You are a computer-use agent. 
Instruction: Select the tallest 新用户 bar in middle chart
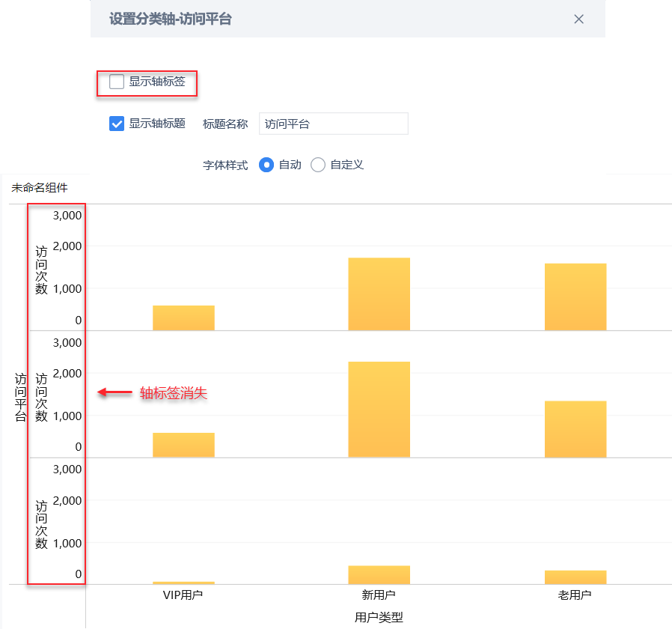pyautogui.click(x=379, y=410)
